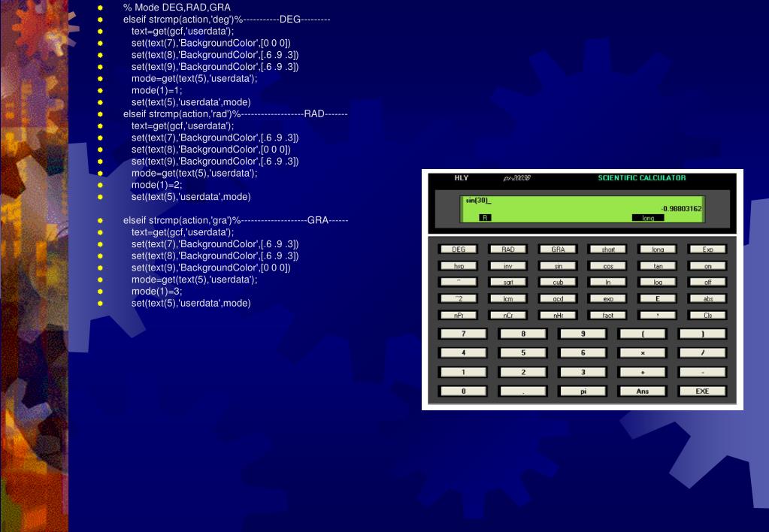
Task: Insert pi with the pi button
Action: click(583, 391)
